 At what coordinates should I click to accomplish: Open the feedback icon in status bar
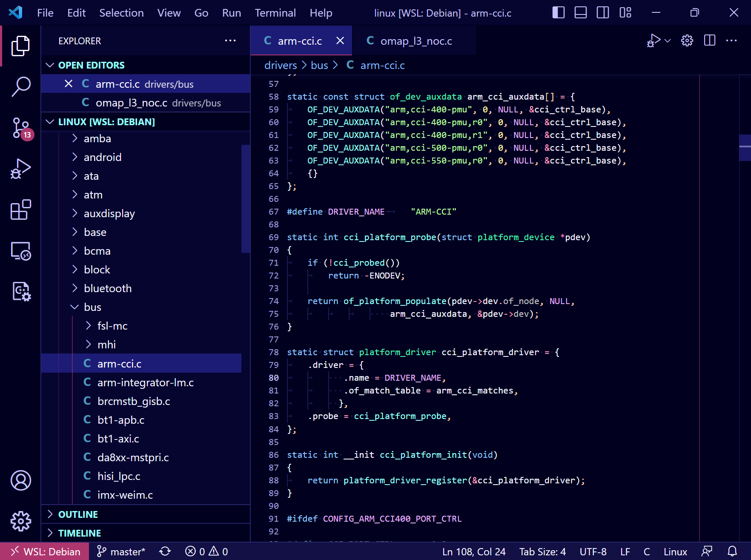coord(707,551)
